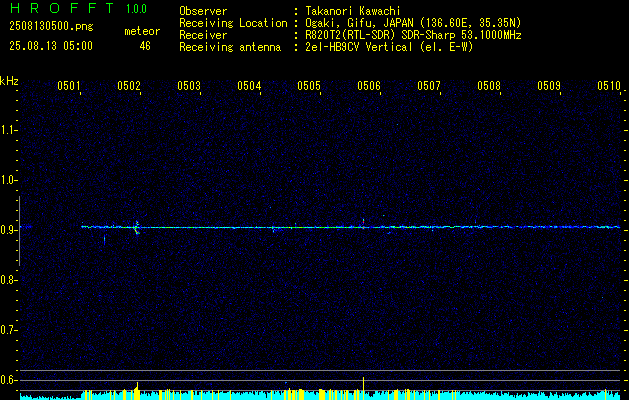Click the 'meteor' count label

coord(142,31)
